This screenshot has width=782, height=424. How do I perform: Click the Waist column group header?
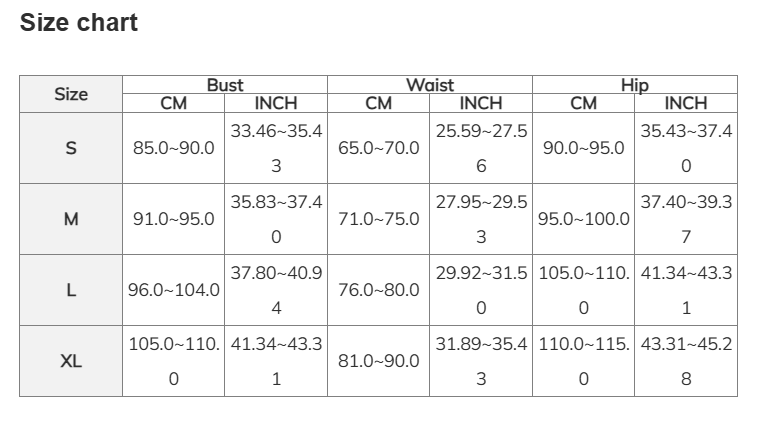430,85
